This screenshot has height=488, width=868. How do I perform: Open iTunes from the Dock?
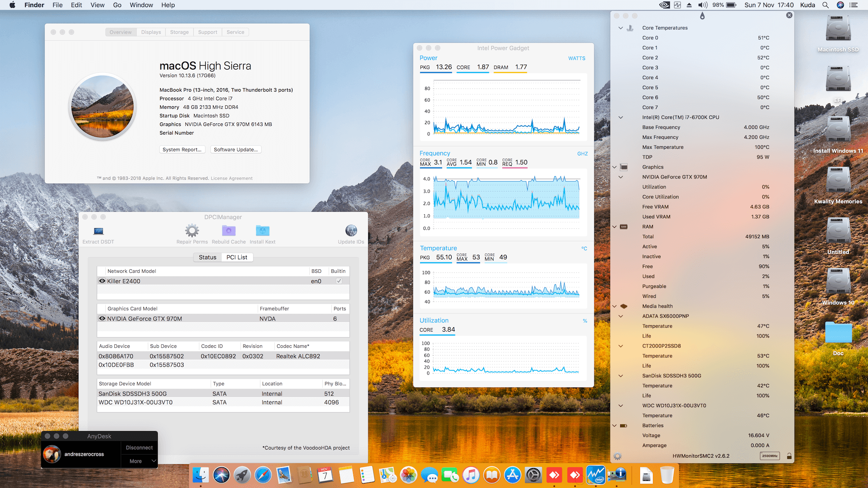pyautogui.click(x=471, y=475)
